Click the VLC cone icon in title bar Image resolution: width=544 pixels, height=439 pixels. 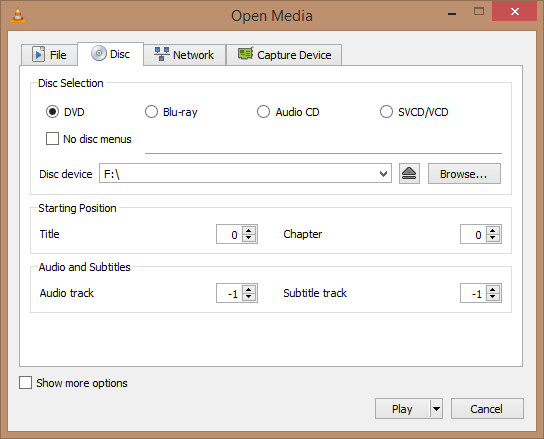click(x=18, y=15)
